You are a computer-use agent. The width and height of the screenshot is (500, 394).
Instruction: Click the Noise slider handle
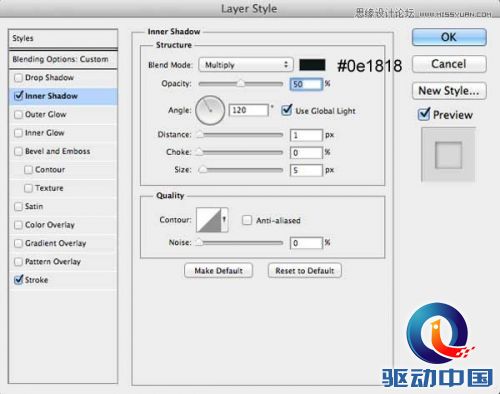tap(199, 242)
